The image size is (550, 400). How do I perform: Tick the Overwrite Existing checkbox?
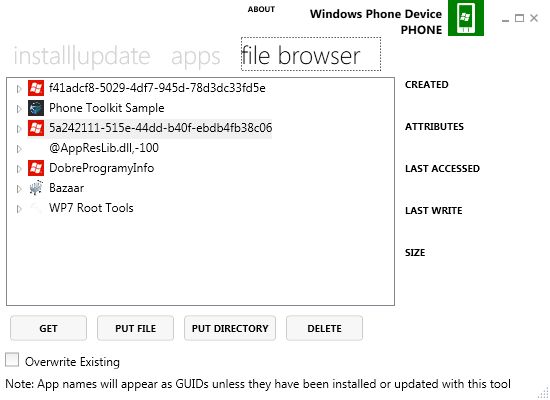[x=12, y=360]
